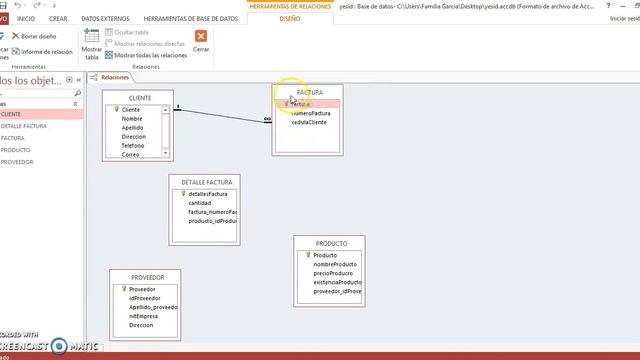The height and width of the screenshot is (360, 640).
Task: Select Direccion field in PROVEEDOR table
Action: click(x=141, y=325)
